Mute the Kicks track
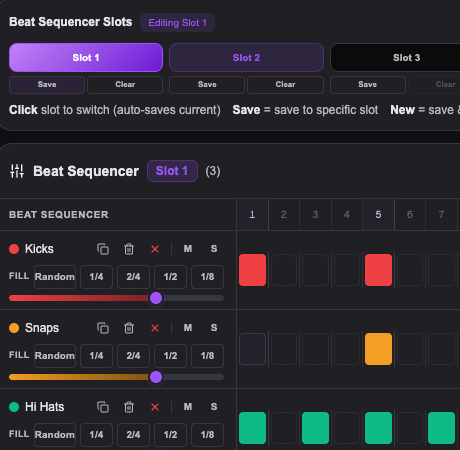Screen dimensions: 460x450 click(x=188, y=249)
